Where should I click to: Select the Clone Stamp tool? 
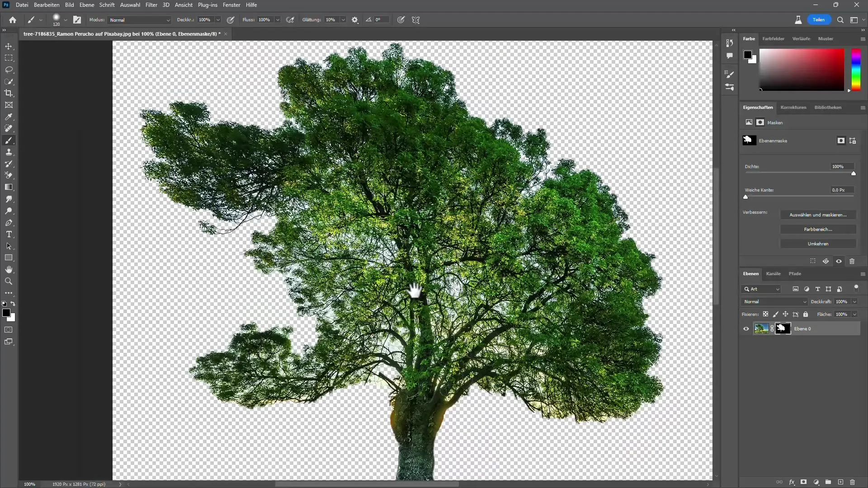point(9,152)
